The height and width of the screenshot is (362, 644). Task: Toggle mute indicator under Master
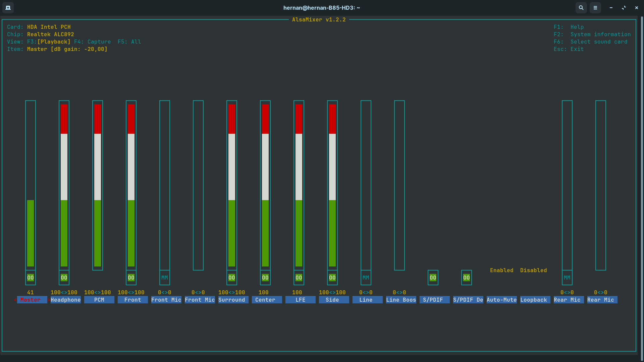coord(31,278)
